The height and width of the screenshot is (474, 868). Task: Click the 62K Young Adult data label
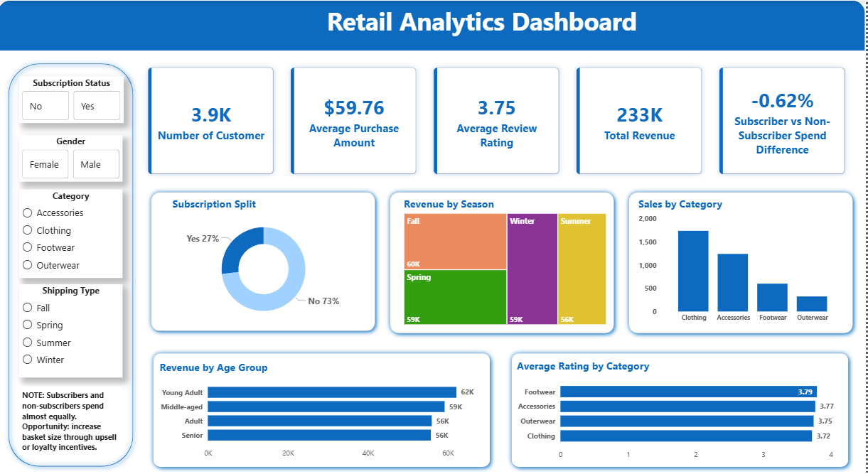[467, 392]
